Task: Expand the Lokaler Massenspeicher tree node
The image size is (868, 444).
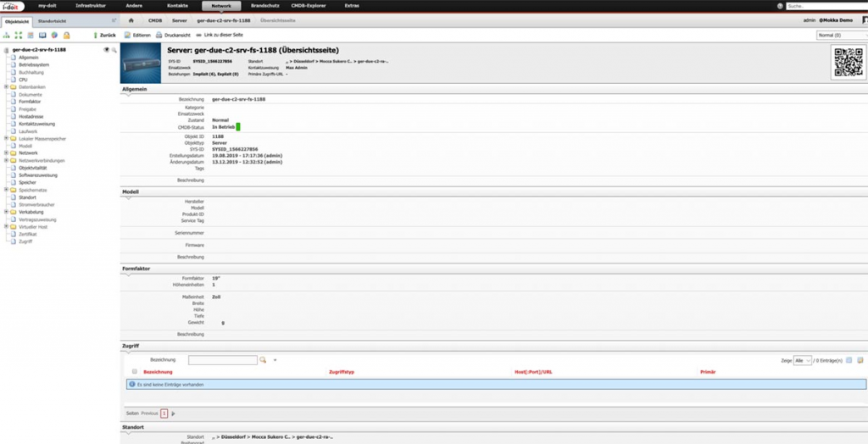Action: pyautogui.click(x=6, y=138)
